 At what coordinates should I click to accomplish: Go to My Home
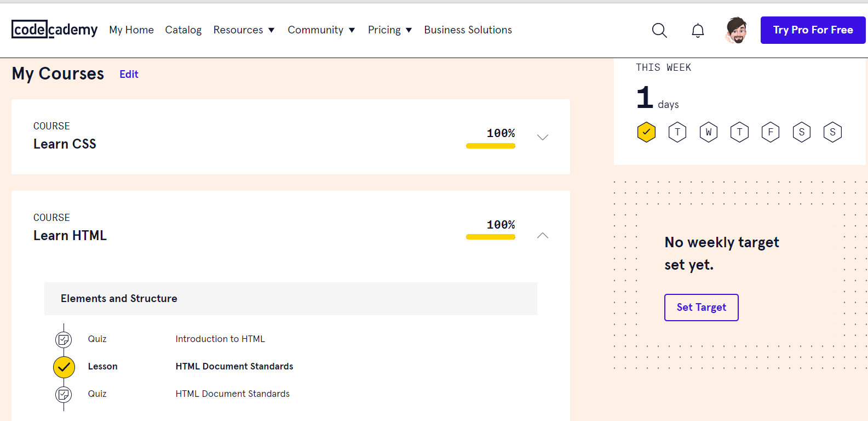[x=131, y=30]
